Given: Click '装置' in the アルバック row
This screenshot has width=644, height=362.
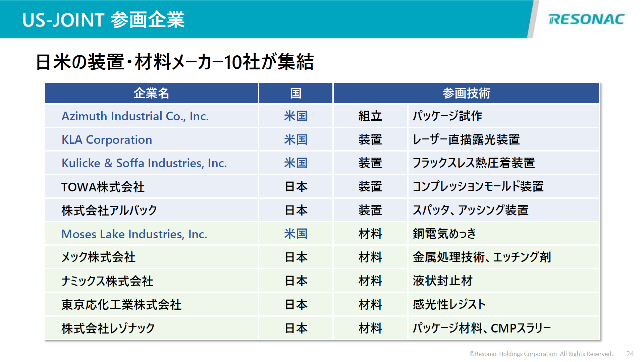Looking at the screenshot, I should coord(370,210).
